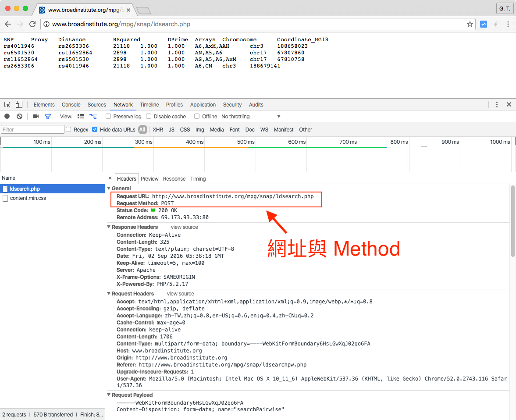This screenshot has width=516, height=420.
Task: Enable Preserve log
Action: [108, 116]
